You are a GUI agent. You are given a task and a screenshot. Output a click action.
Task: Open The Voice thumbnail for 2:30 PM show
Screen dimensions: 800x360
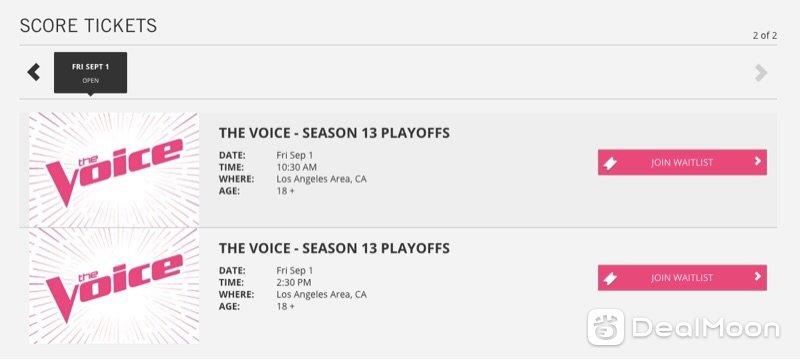[x=114, y=286]
